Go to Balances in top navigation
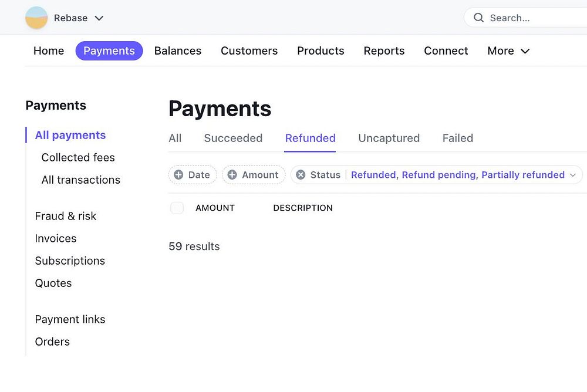The width and height of the screenshot is (587, 392). [177, 51]
